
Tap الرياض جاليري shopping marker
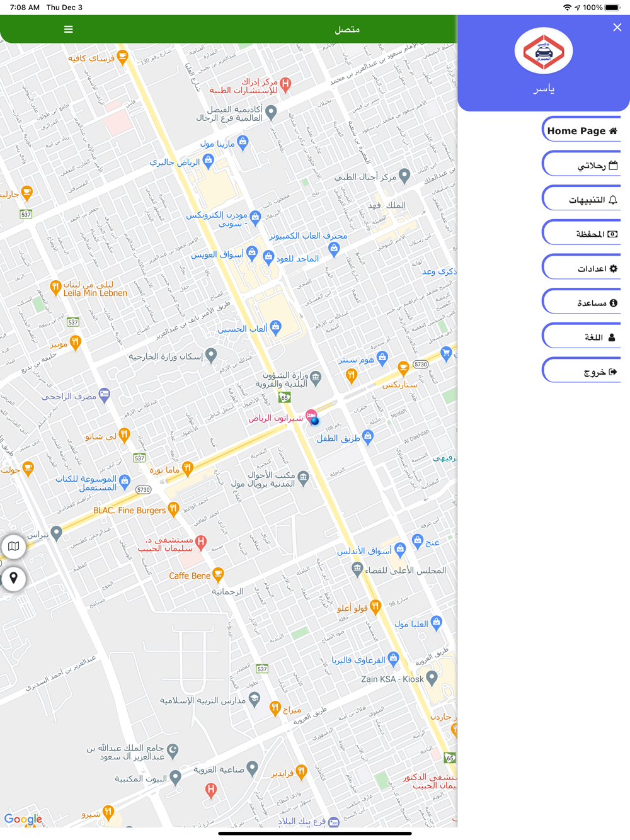click(x=209, y=161)
